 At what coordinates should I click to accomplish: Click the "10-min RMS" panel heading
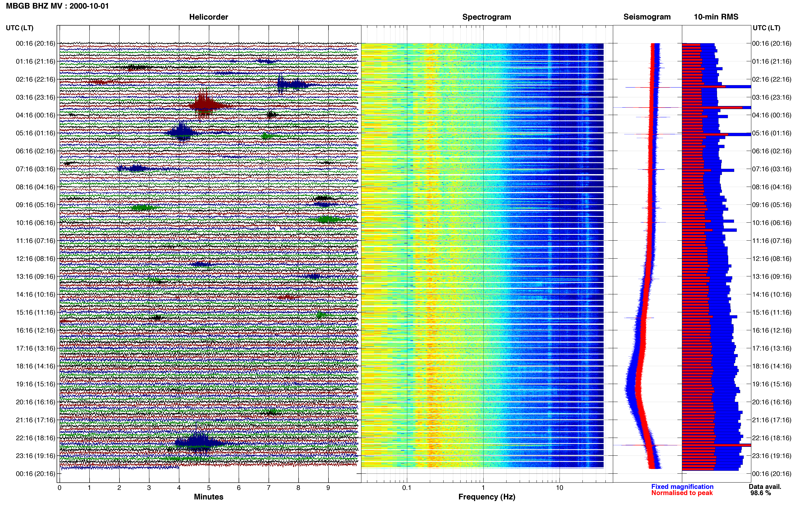716,17
